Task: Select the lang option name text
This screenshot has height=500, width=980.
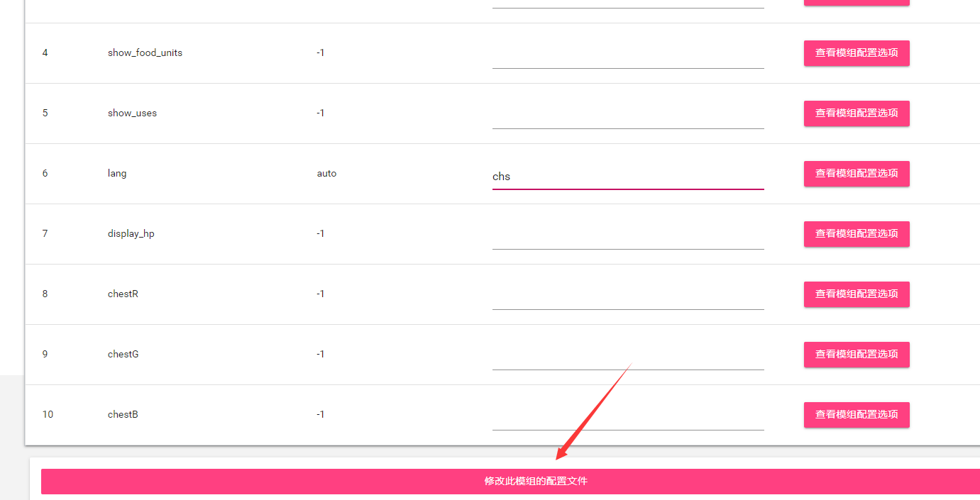Action: click(117, 173)
